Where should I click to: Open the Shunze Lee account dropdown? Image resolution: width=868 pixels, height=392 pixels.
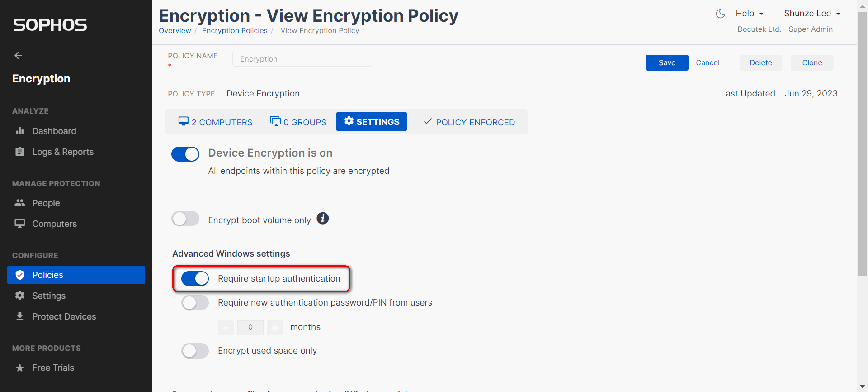pyautogui.click(x=812, y=14)
